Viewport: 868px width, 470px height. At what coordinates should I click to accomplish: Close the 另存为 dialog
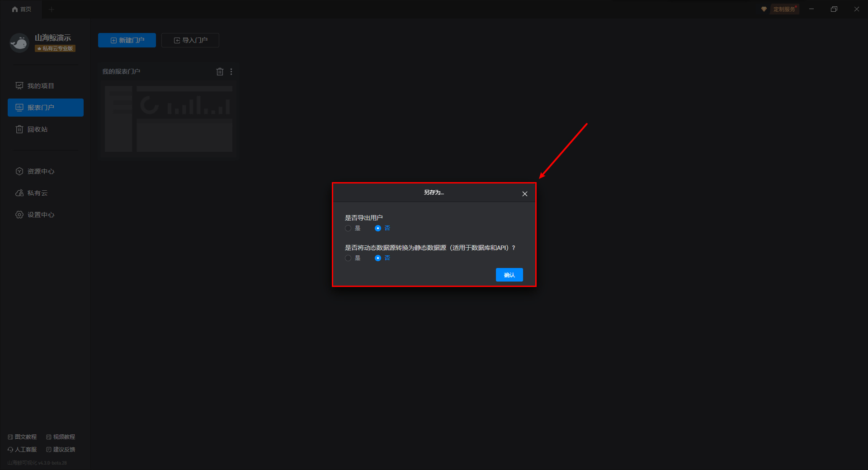(524, 194)
